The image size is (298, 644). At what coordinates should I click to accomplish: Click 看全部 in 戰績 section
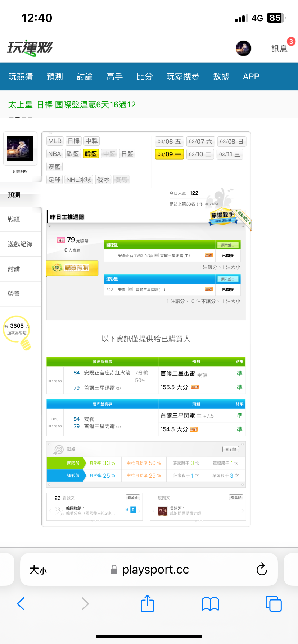point(230,449)
